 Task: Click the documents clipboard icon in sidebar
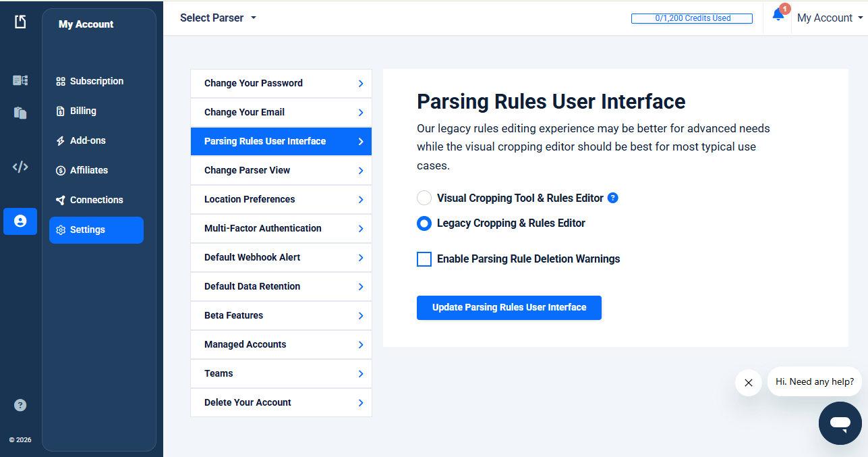coord(20,113)
